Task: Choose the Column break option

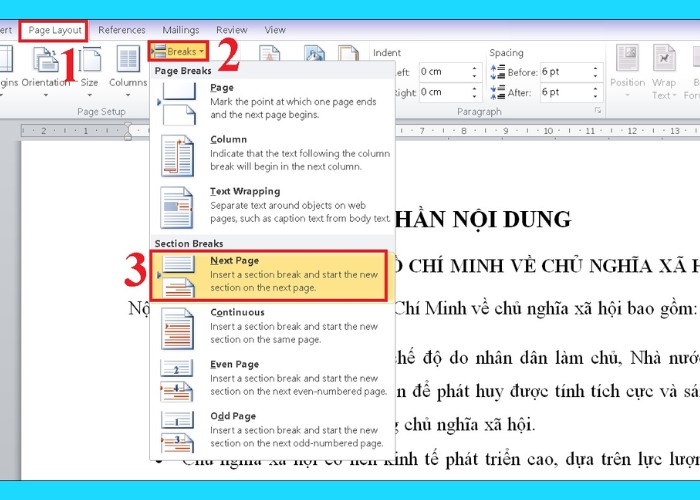Action: pos(272,155)
